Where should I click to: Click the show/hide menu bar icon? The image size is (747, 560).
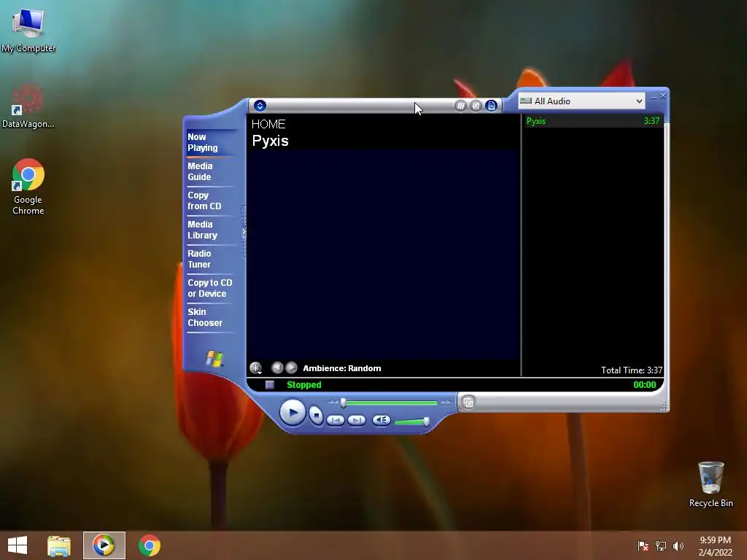coord(260,106)
